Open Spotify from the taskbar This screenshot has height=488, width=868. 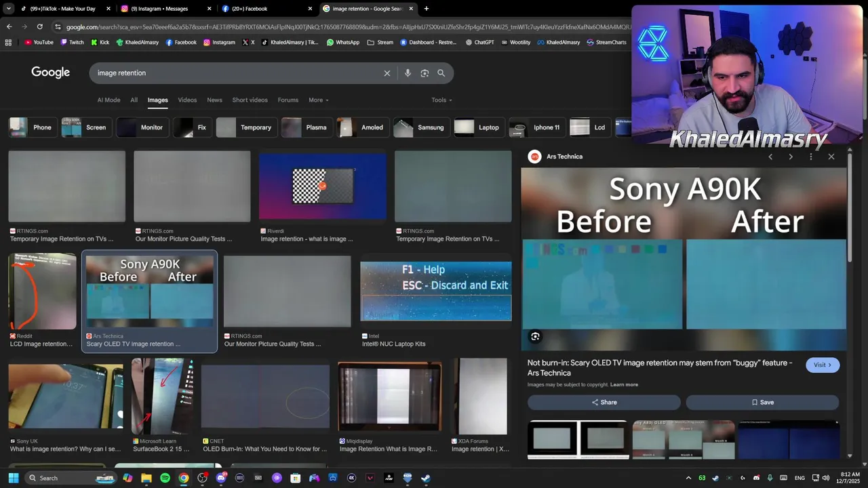pyautogui.click(x=165, y=478)
